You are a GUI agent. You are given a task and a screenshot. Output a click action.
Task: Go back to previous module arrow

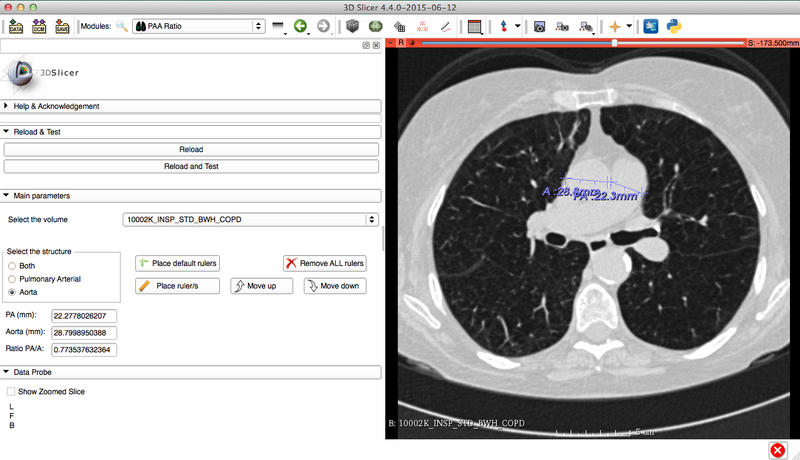[x=300, y=26]
